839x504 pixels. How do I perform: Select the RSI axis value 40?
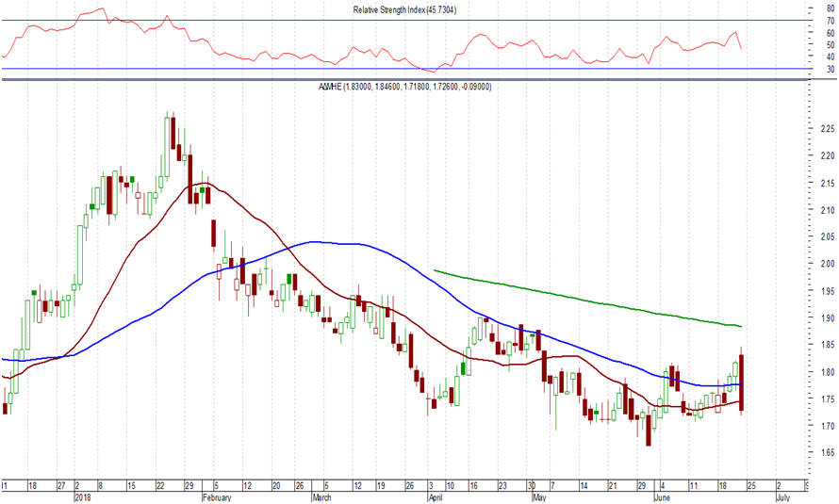[x=831, y=57]
